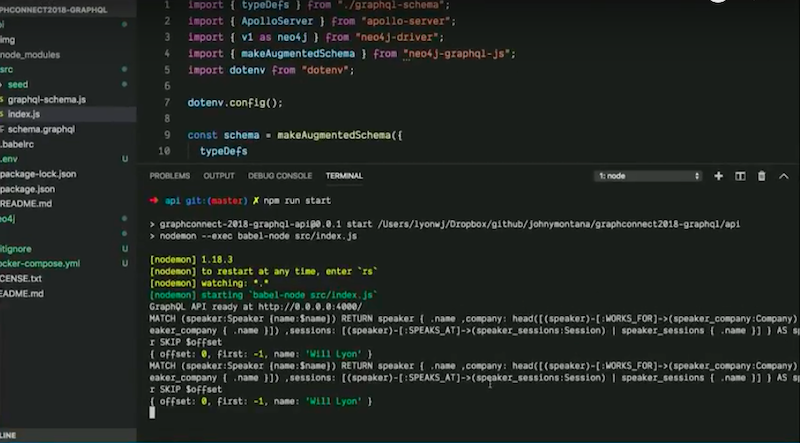Click line number 9 in the gutter
The height and width of the screenshot is (443, 800).
[167, 135]
